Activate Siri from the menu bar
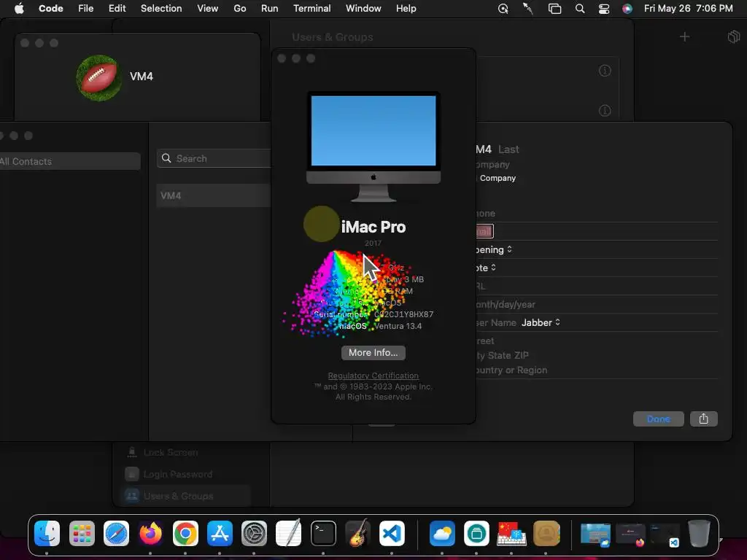Image resolution: width=747 pixels, height=560 pixels. tap(627, 9)
